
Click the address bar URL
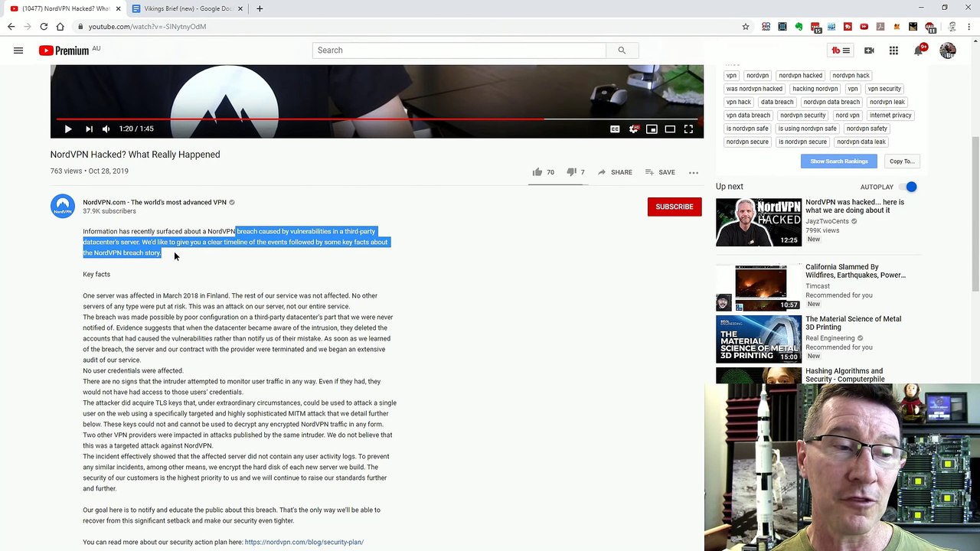(x=147, y=27)
